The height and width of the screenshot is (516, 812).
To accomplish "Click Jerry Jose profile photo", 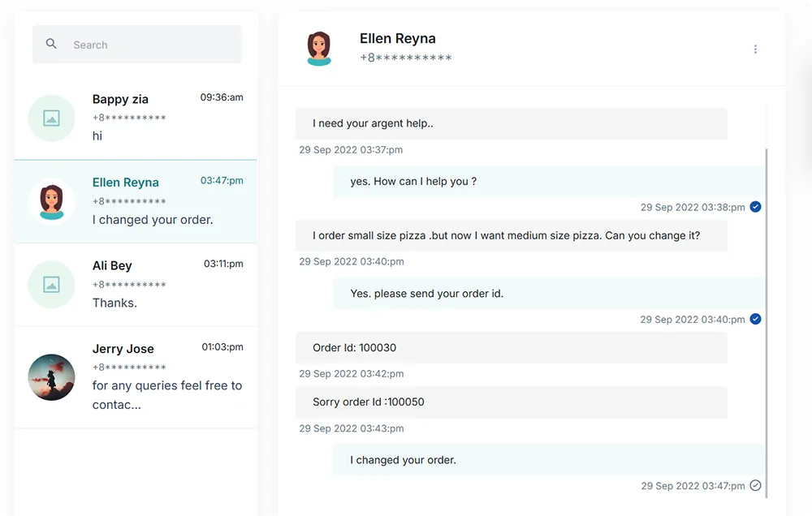I will pos(51,376).
